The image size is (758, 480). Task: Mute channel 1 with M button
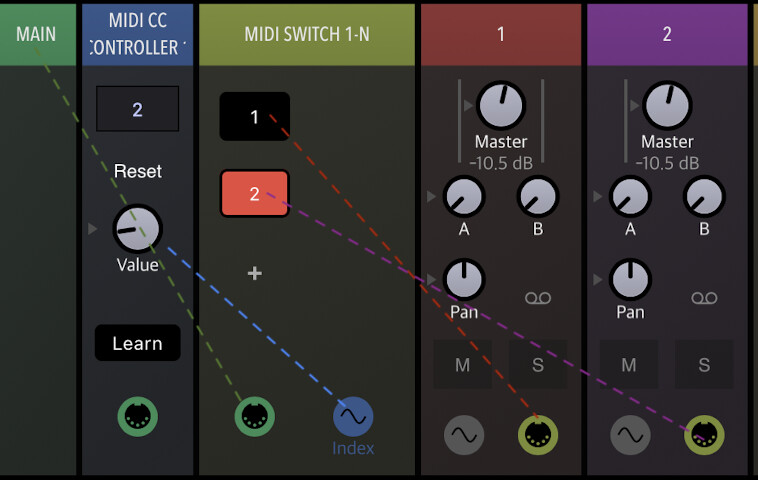(462, 365)
